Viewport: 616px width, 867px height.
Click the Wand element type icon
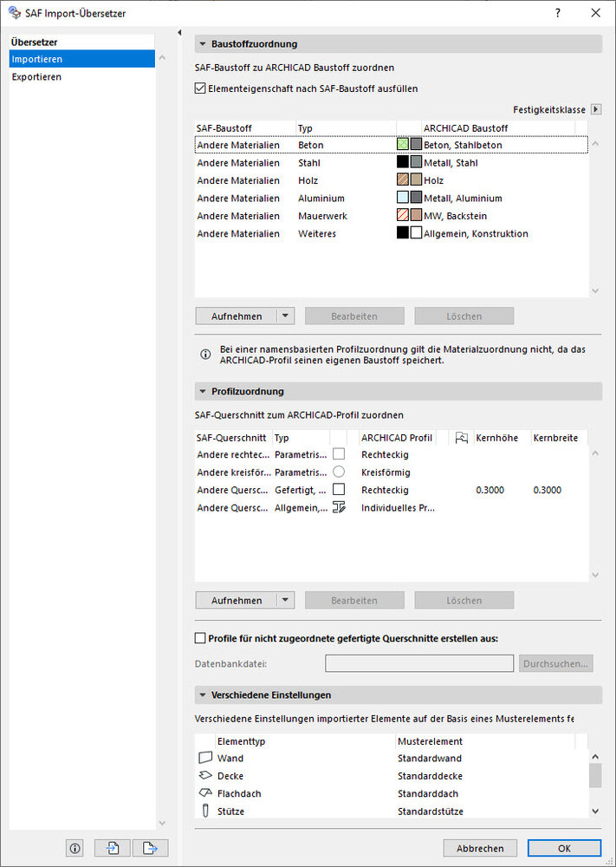click(x=205, y=758)
